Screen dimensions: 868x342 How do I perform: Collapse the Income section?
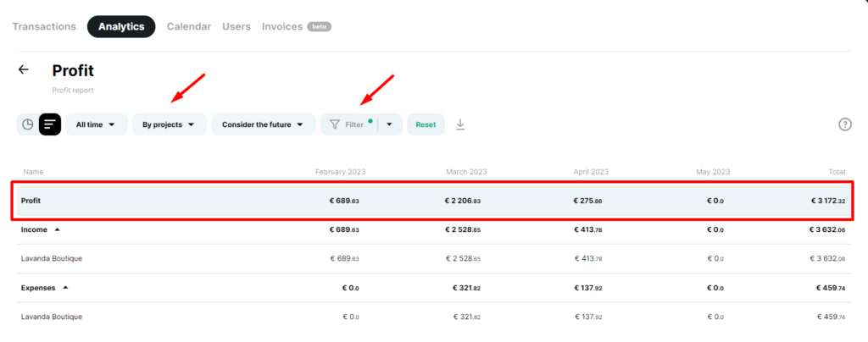coord(57,230)
